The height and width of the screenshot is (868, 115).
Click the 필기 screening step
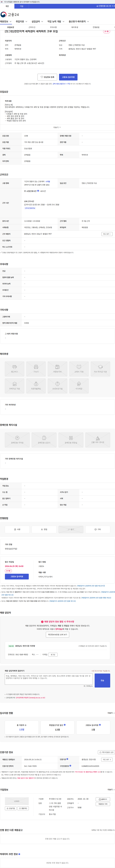pyautogui.click(x=71, y=529)
